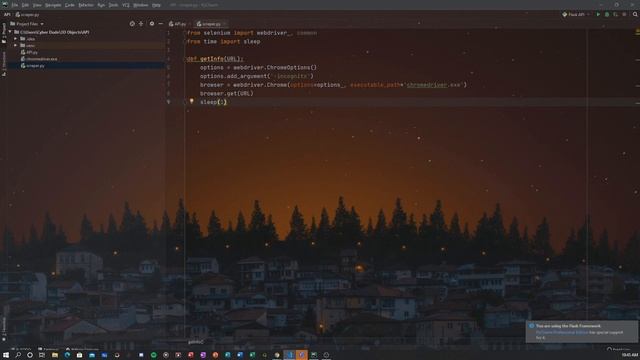Click the scraper.py breadcrumb in navigation bar
This screenshot has height=360, width=640.
[27, 15]
